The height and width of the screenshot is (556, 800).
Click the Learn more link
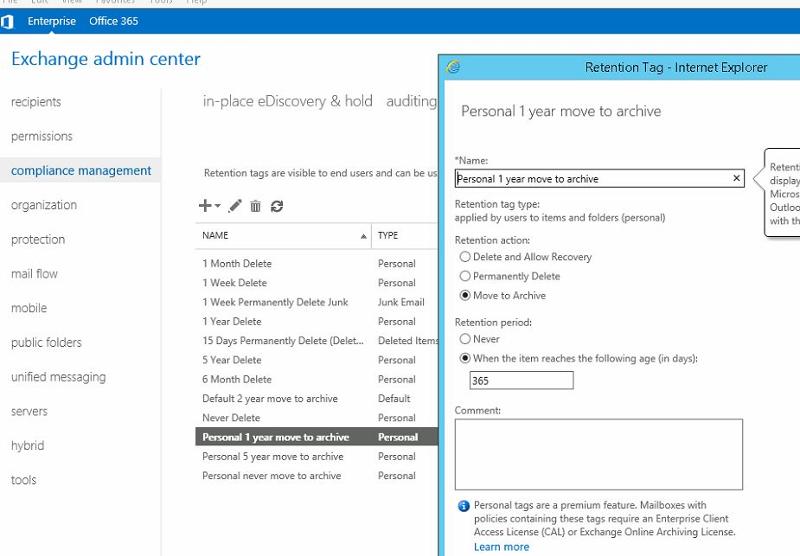point(502,547)
